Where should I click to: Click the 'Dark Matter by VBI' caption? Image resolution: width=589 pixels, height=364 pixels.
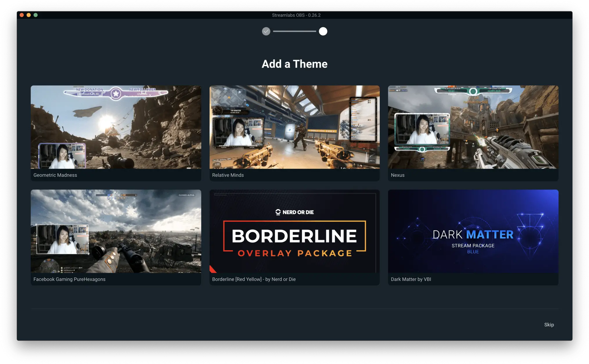pos(411,279)
